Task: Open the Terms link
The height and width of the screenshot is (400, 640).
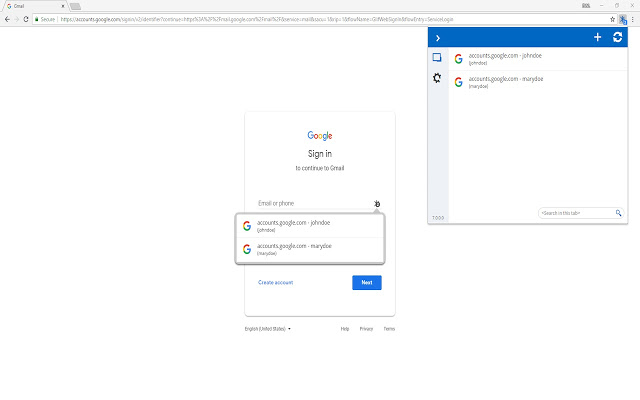Action: (x=389, y=329)
